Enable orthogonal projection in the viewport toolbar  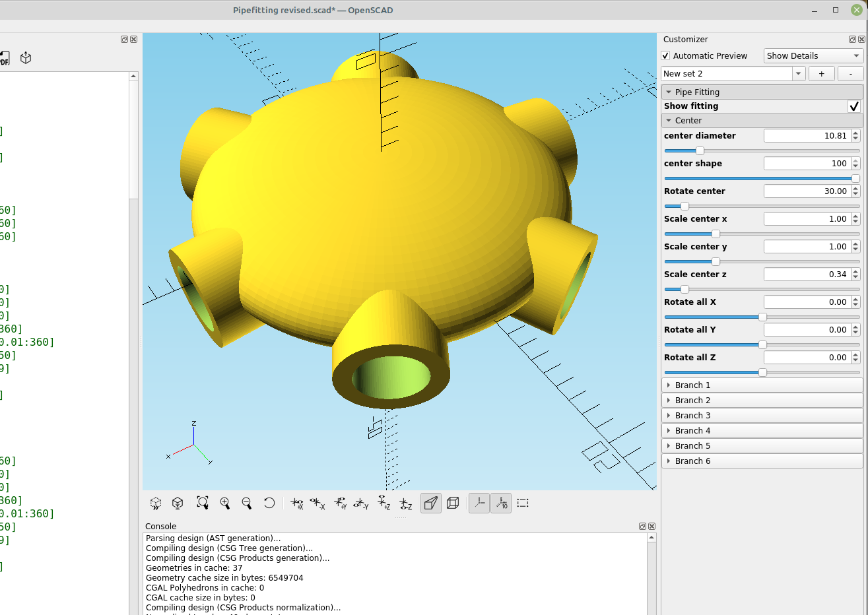[453, 503]
